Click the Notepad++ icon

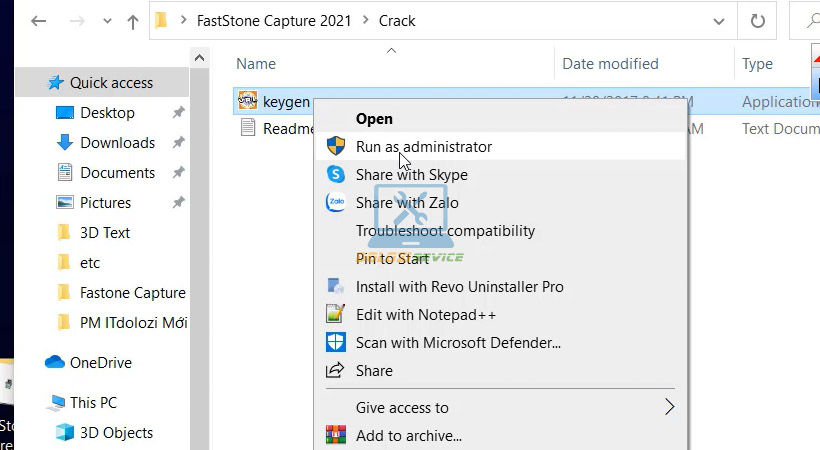(x=335, y=314)
